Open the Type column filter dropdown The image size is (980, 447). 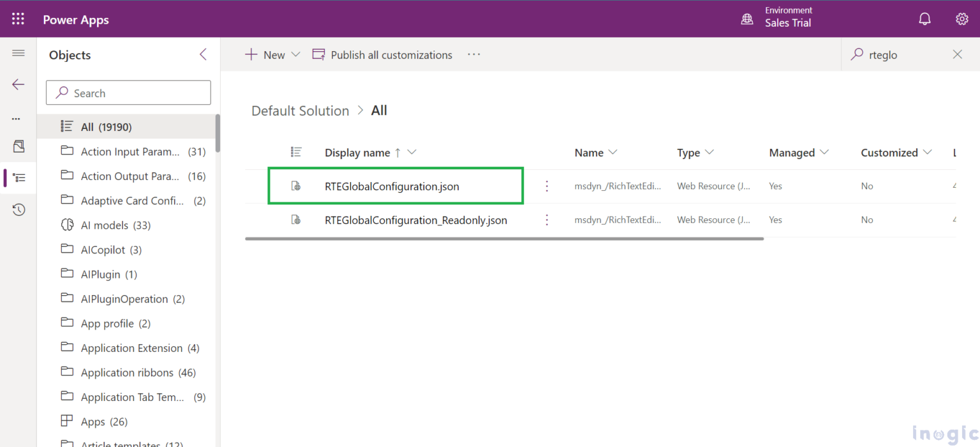click(711, 152)
